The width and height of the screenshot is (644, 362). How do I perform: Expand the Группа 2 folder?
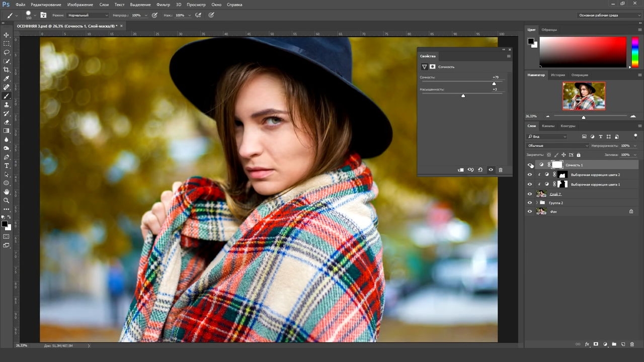(x=537, y=203)
